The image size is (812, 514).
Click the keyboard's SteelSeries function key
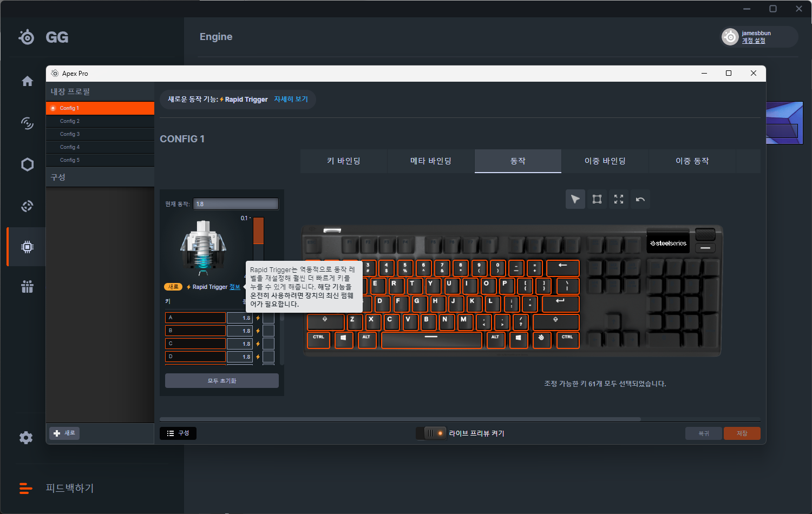point(541,340)
